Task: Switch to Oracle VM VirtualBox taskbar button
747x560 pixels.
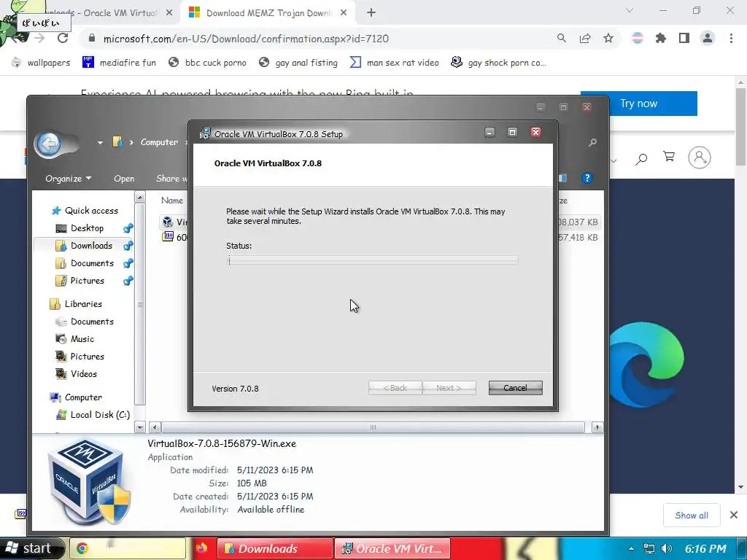Action: click(392, 548)
